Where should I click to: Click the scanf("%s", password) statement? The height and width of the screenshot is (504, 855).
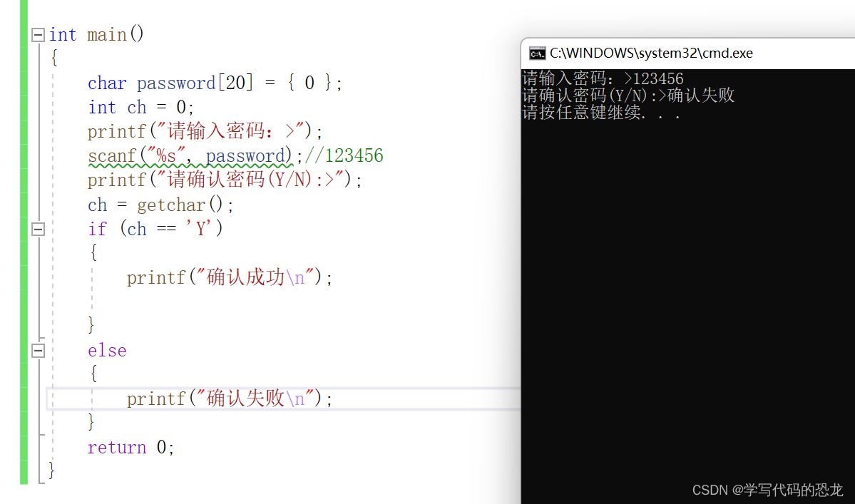pos(191,156)
